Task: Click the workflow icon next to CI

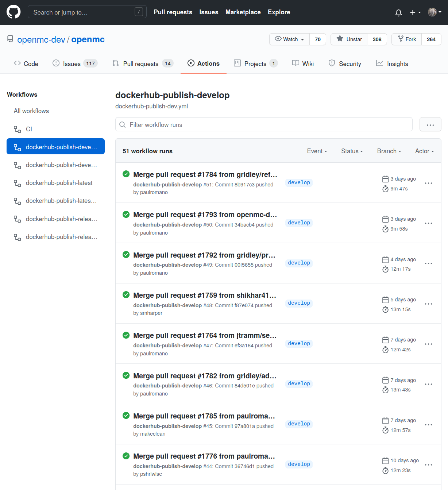Action: (x=17, y=129)
